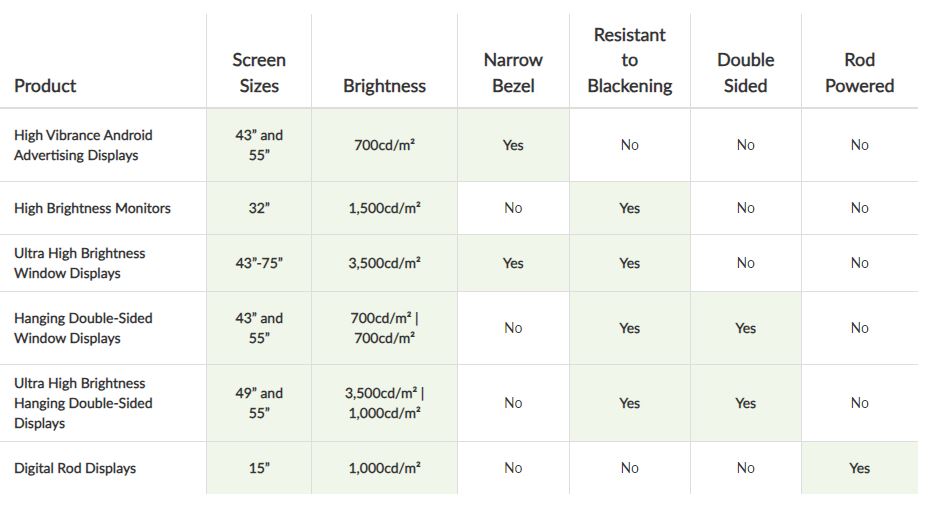Viewport: 933px width, 519px height.
Task: Click the 15" screen size cell
Action: 259,468
